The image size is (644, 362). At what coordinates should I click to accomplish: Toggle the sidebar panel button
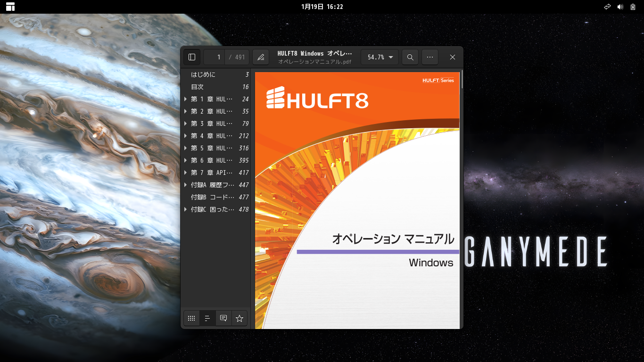[192, 57]
